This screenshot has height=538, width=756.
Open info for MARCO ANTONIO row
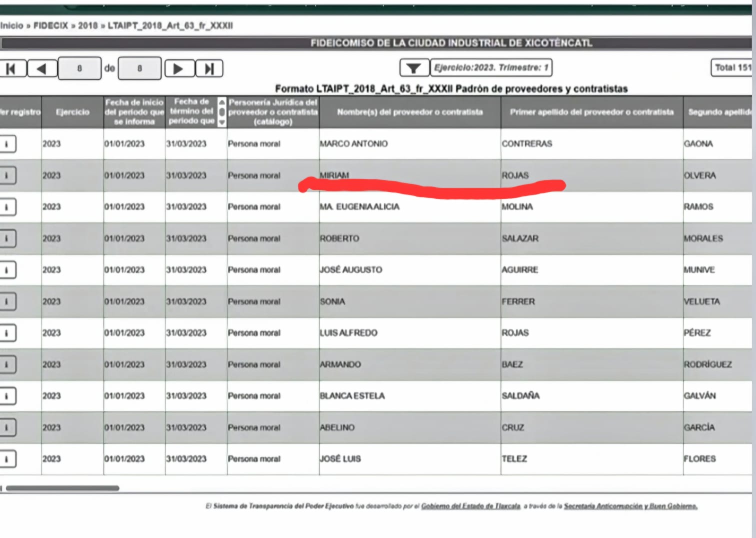pos(7,144)
